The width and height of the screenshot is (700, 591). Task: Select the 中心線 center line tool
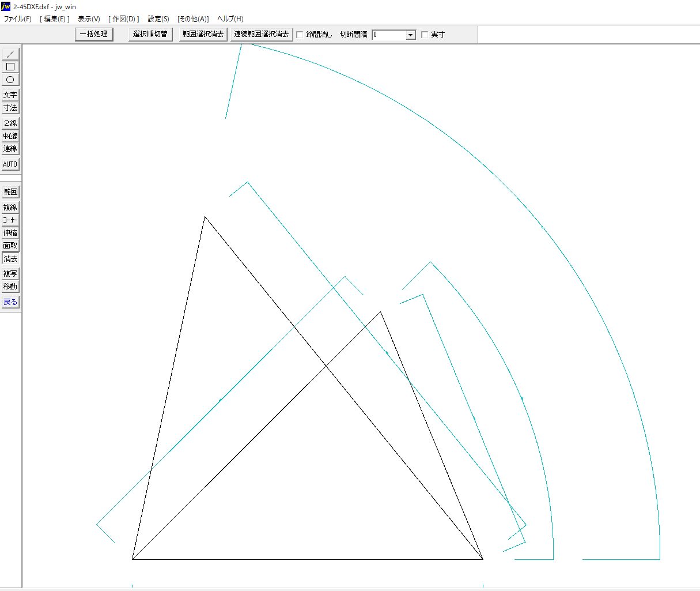10,136
